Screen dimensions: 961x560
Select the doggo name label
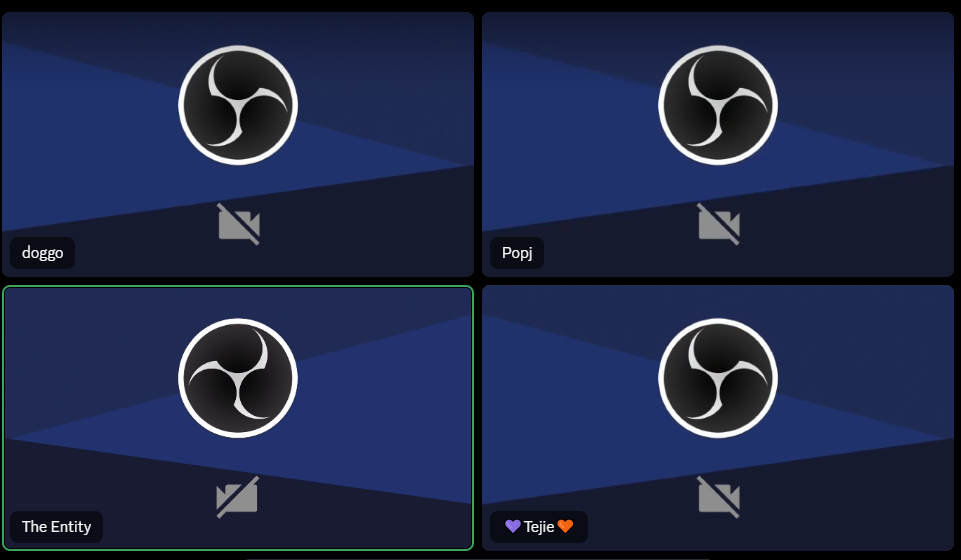[42, 253]
